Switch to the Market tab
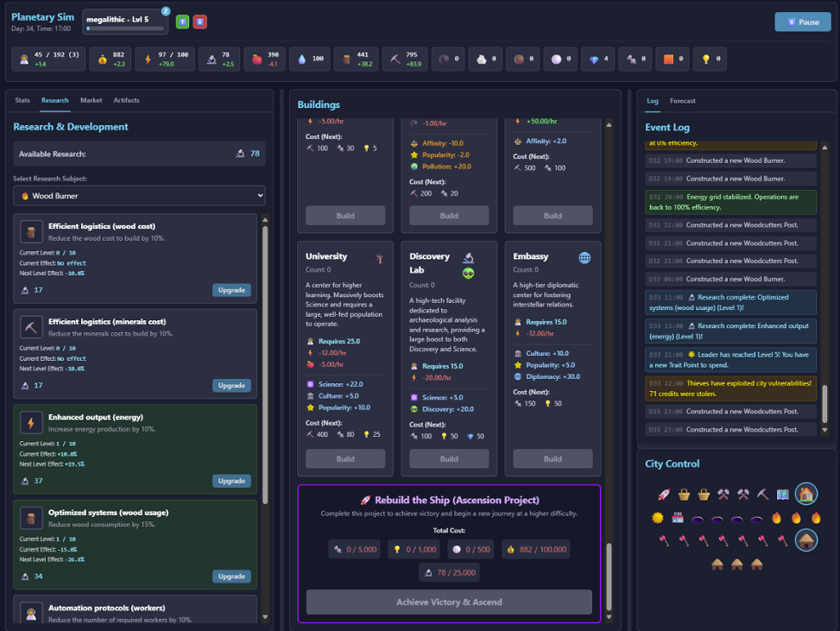Image resolution: width=840 pixels, height=631 pixels. (x=91, y=100)
